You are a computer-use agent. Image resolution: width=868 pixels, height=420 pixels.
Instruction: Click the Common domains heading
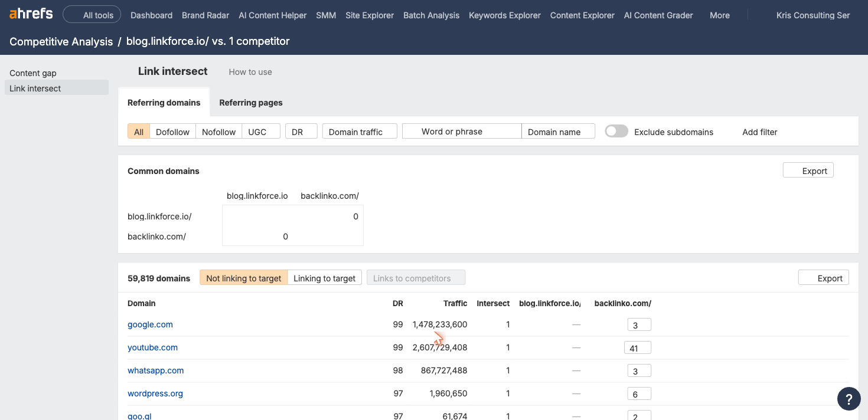(x=164, y=171)
